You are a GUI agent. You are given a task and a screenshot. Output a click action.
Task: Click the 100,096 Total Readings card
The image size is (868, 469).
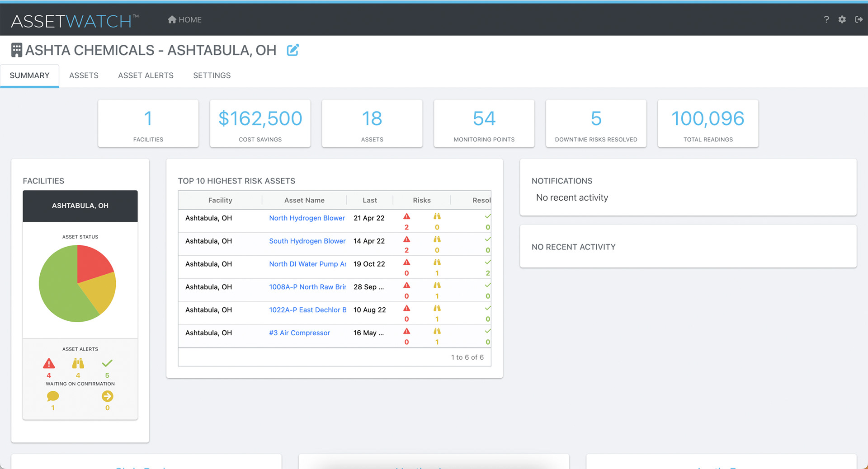[x=708, y=123]
